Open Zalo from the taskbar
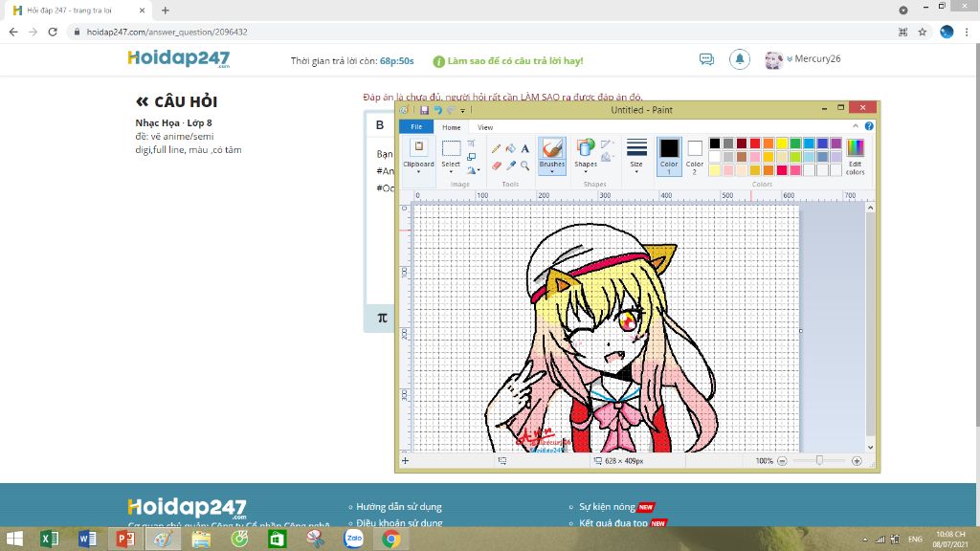Image resolution: width=980 pixels, height=551 pixels. click(x=353, y=539)
